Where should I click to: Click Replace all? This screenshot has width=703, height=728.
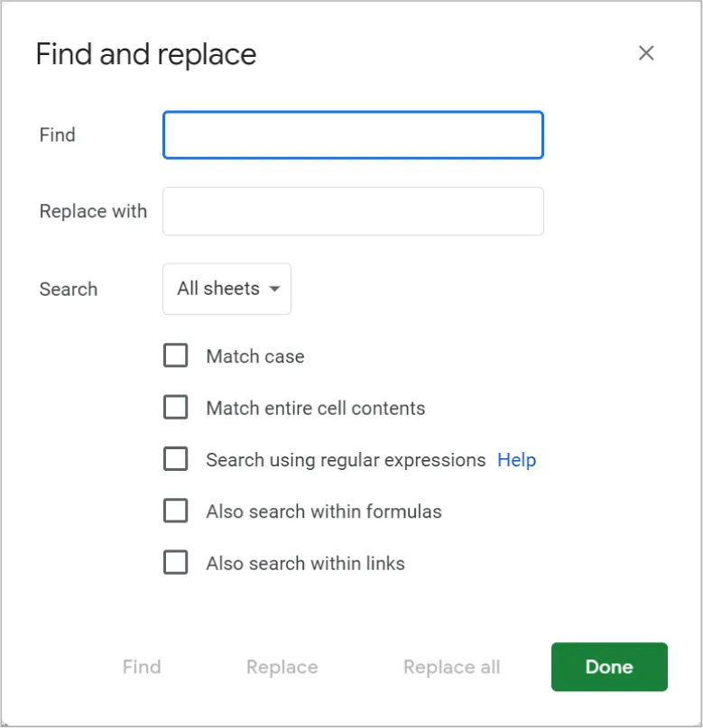click(x=450, y=667)
